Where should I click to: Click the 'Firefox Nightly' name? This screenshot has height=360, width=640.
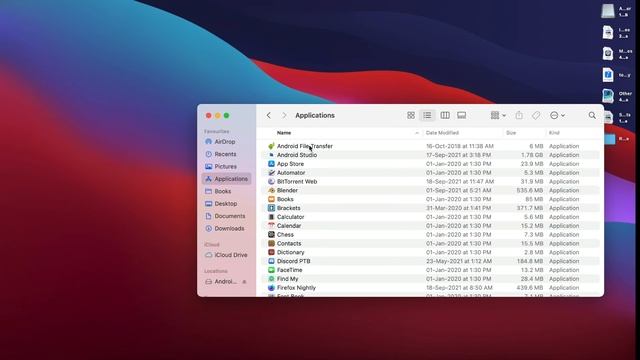(296, 288)
